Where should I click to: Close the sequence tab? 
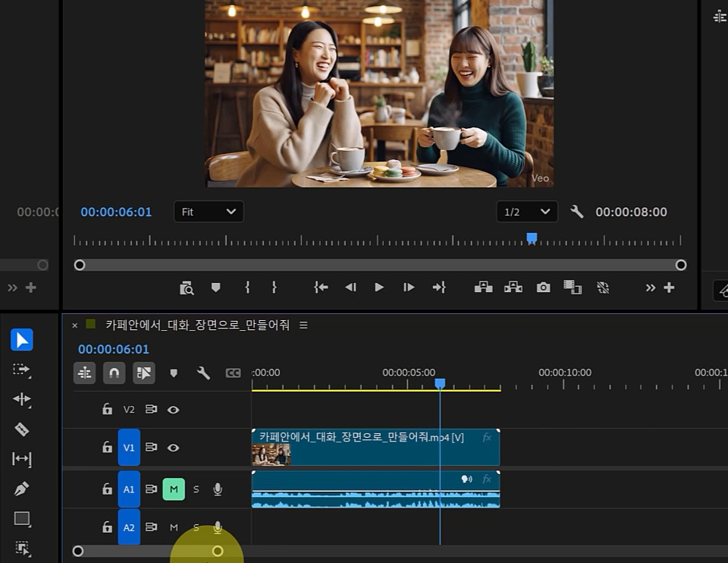(75, 326)
